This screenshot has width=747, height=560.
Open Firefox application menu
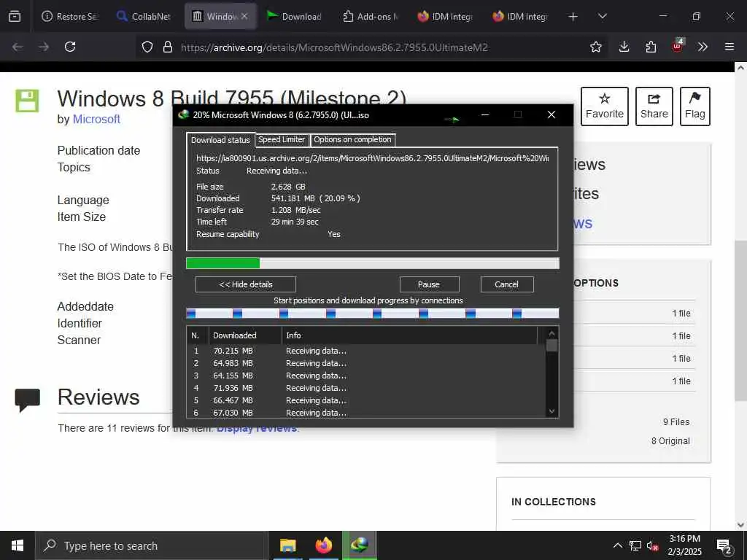[729, 47]
